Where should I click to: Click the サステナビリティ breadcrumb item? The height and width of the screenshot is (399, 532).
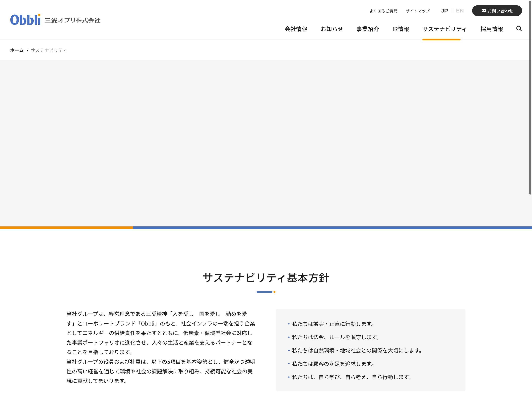coord(49,50)
